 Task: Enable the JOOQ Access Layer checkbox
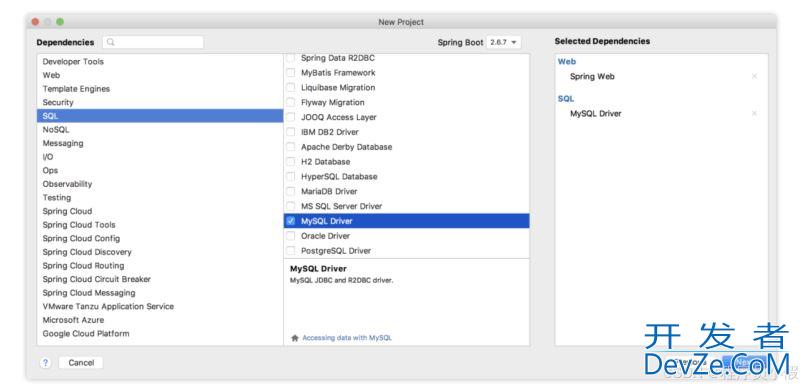[290, 117]
